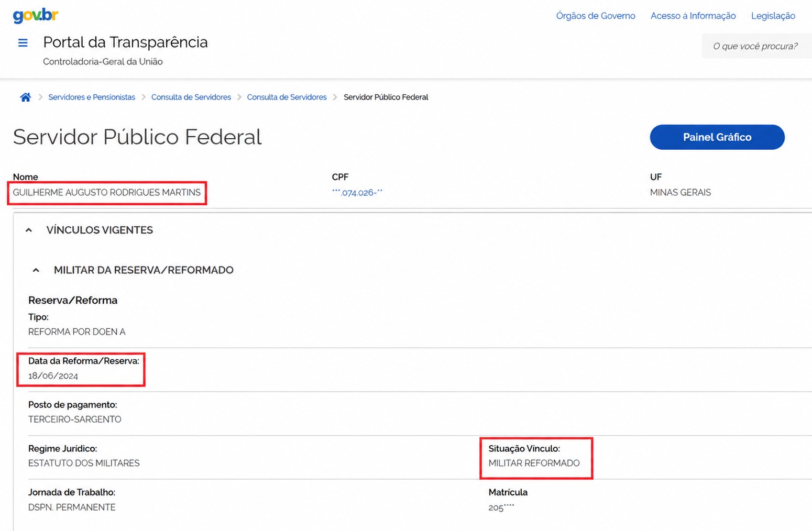Collapse the Vínculos Vigentes section chevron

(29, 230)
